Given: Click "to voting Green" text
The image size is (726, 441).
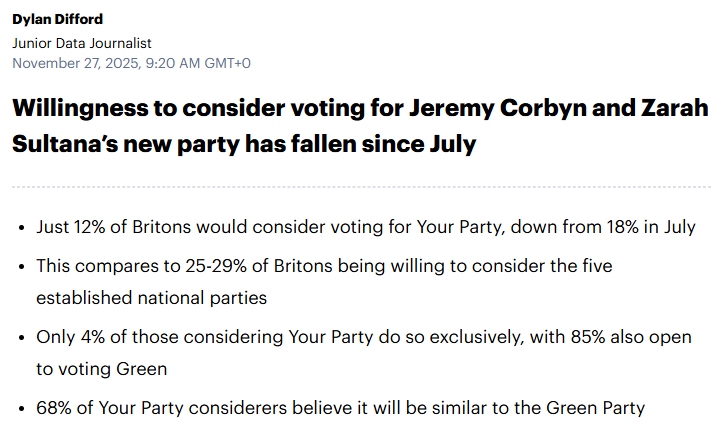Looking at the screenshot, I should click(x=101, y=369).
